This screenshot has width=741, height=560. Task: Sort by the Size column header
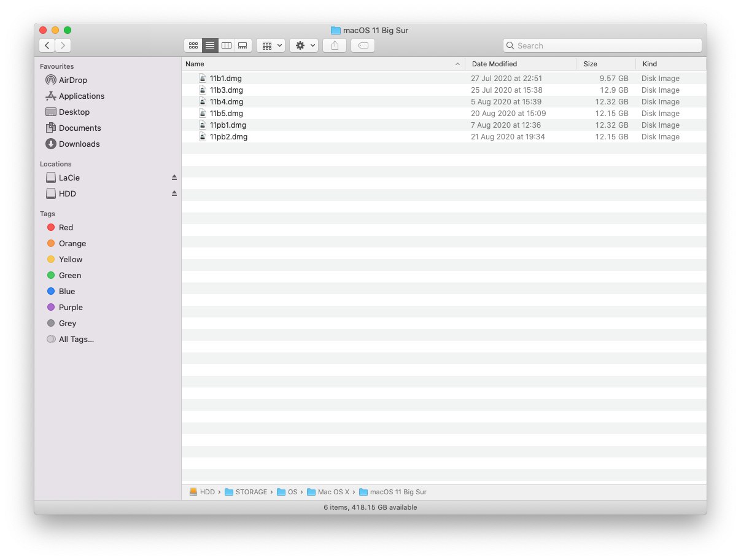[x=606, y=64]
